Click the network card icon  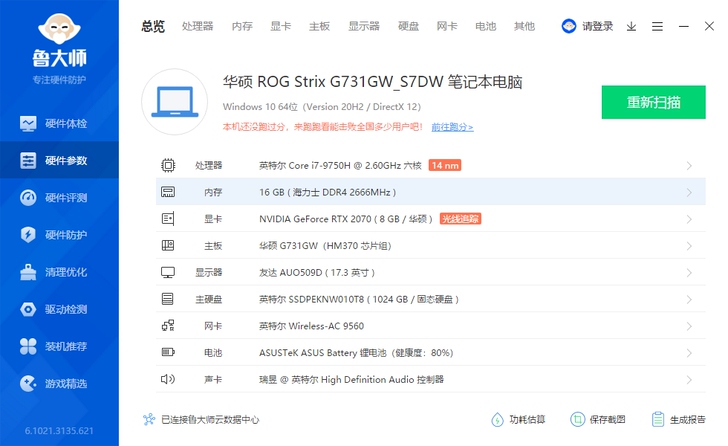(168, 325)
